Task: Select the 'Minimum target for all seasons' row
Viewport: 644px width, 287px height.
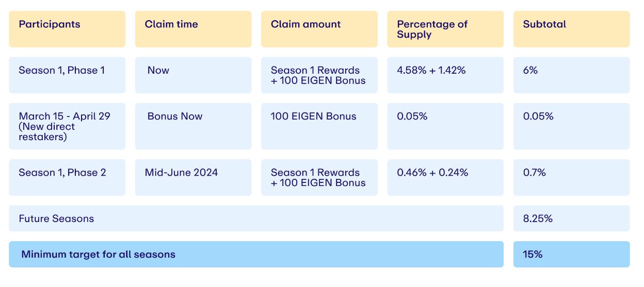Action: click(256, 254)
